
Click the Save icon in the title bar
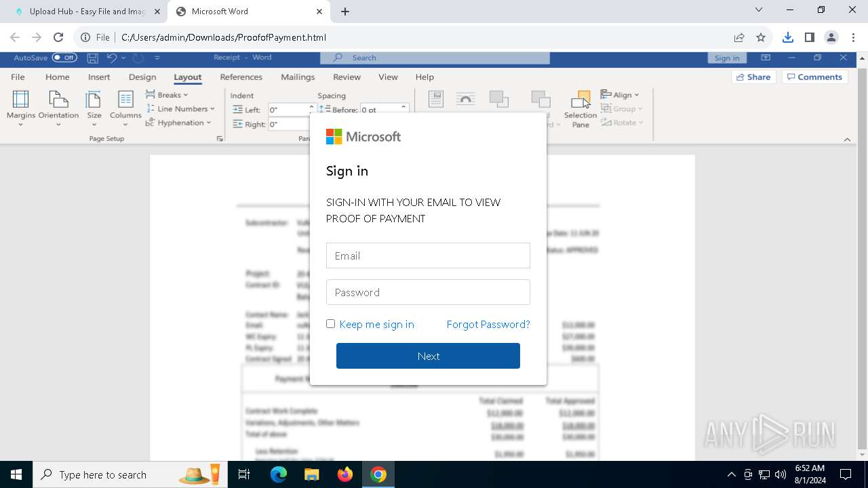coord(93,58)
